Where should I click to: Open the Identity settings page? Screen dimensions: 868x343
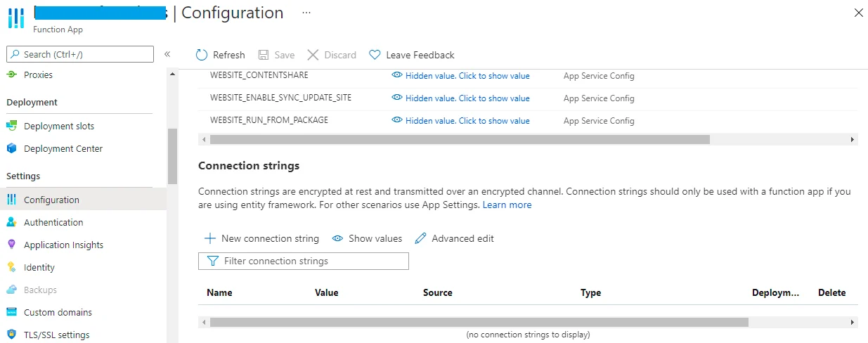39,267
